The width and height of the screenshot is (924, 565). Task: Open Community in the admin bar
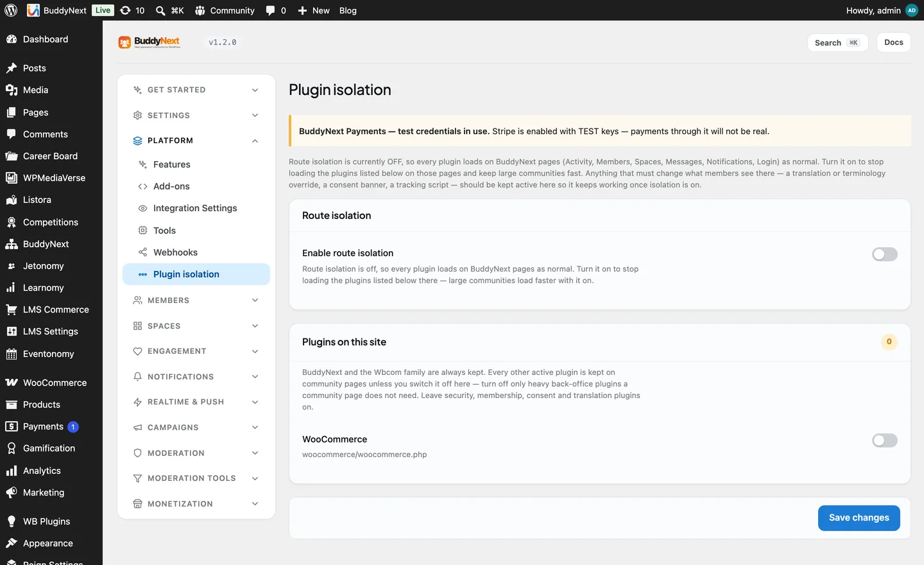coord(225,10)
